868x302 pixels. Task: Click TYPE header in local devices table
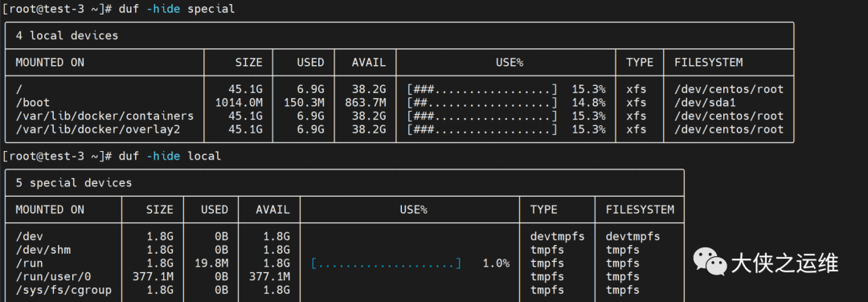640,63
